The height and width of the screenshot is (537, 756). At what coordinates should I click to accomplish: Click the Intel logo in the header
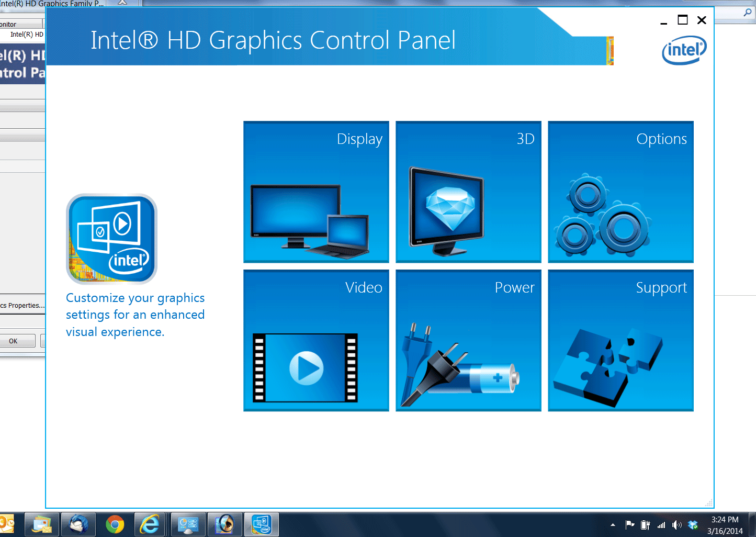pyautogui.click(x=684, y=50)
